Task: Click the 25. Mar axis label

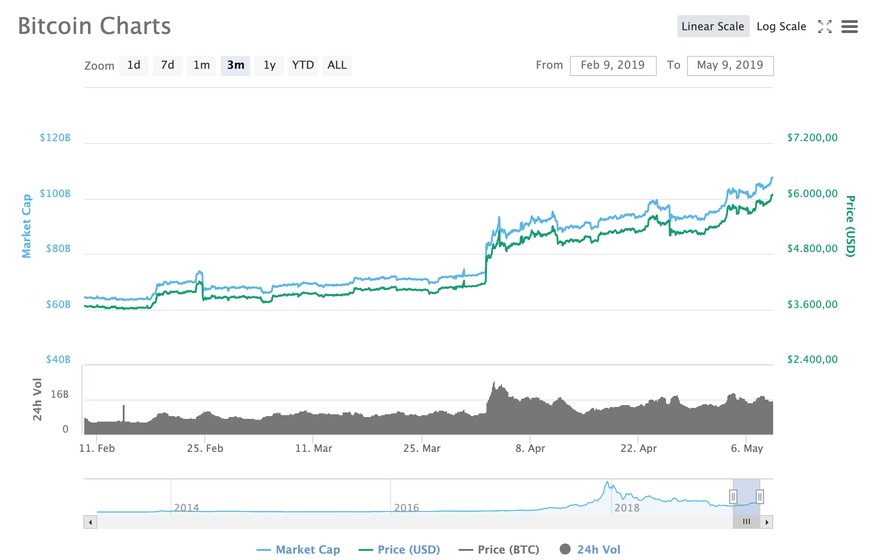Action: 422,448
